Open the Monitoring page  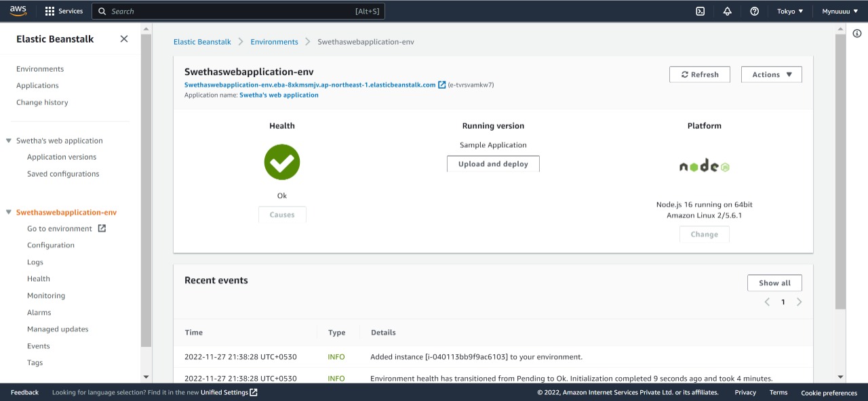46,295
